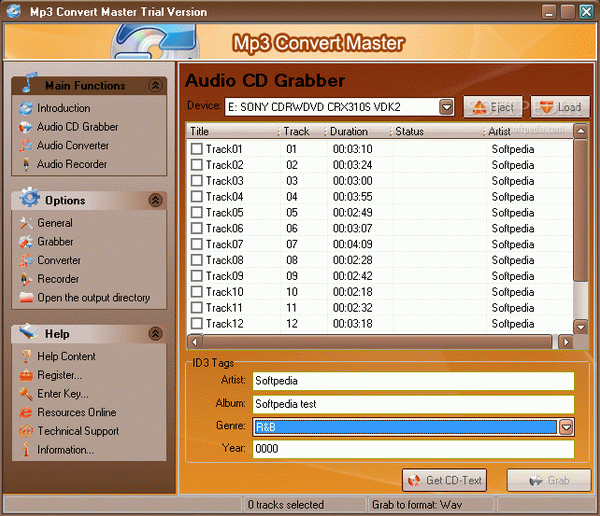Click the vertical scrollbar thumb of track list
The width and height of the screenshot is (600, 516).
pos(581,210)
